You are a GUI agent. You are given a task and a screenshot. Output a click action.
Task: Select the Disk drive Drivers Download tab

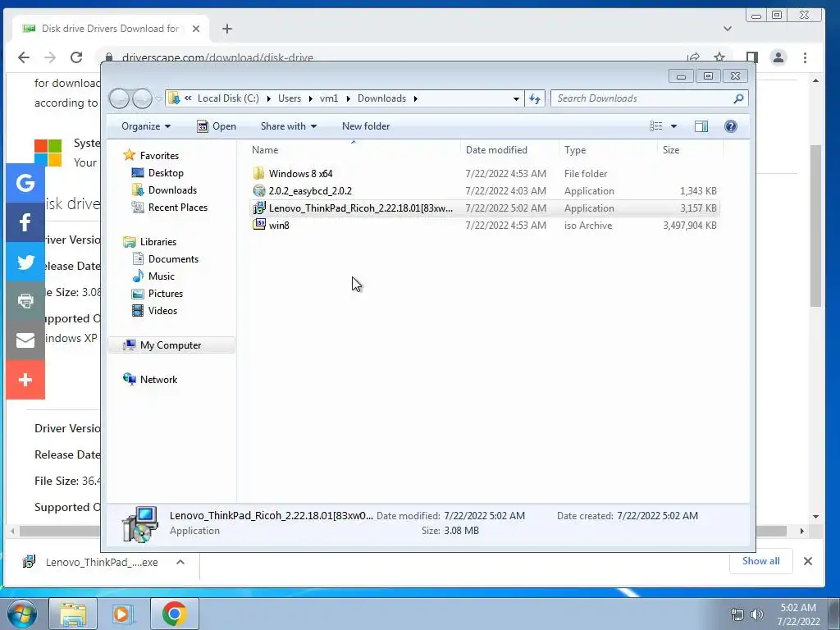tap(110, 29)
